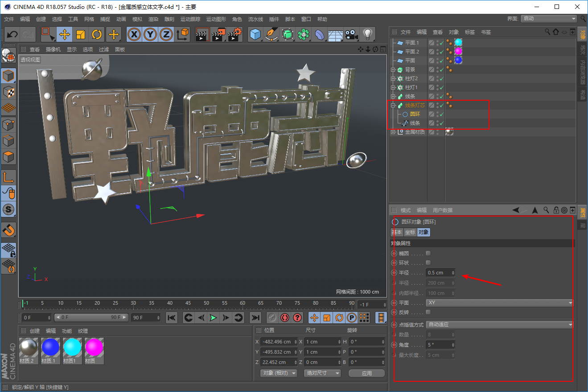
Task: Switch the coordinate system icon
Action: (x=183, y=34)
